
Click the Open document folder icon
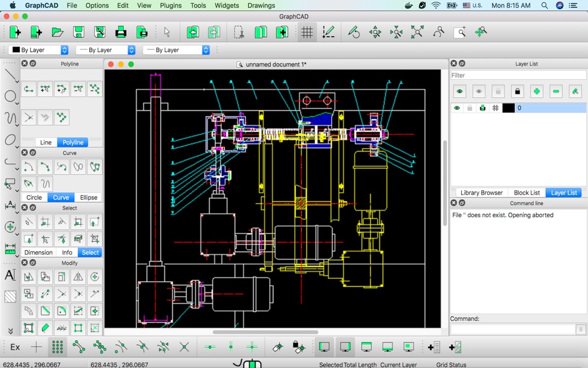click(x=57, y=32)
